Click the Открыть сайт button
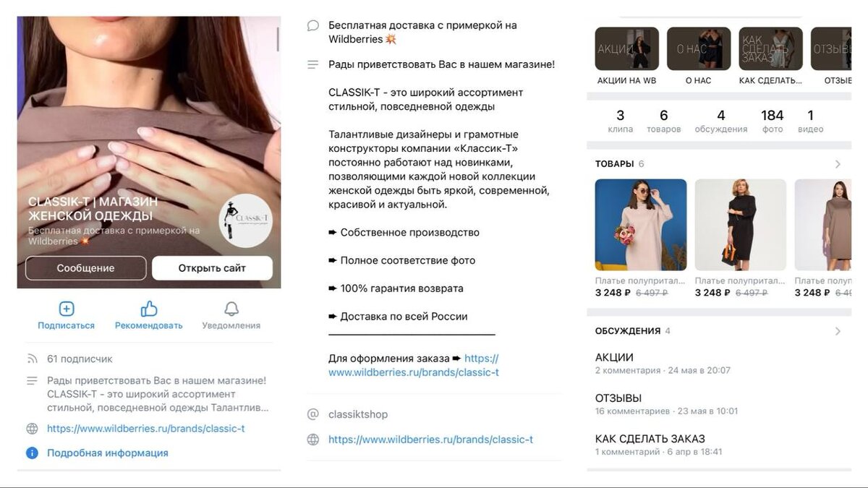Screen dimensions: 868x488 pos(212,268)
